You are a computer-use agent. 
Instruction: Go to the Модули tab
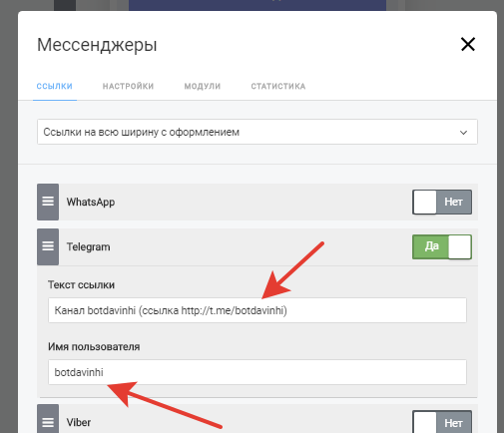pyautogui.click(x=203, y=86)
